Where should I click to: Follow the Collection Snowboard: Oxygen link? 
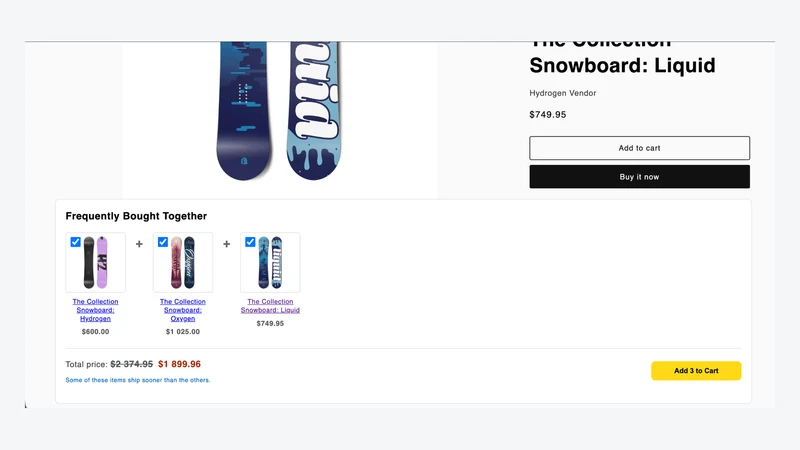(183, 310)
